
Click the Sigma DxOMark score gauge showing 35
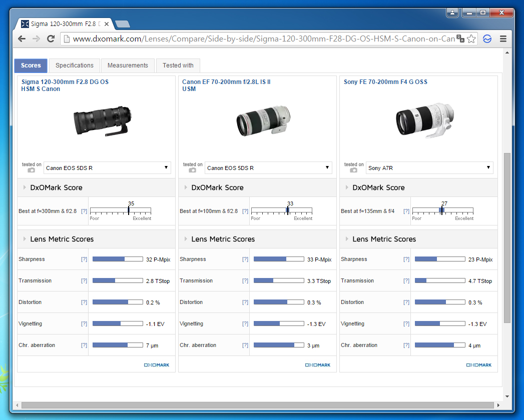point(121,210)
